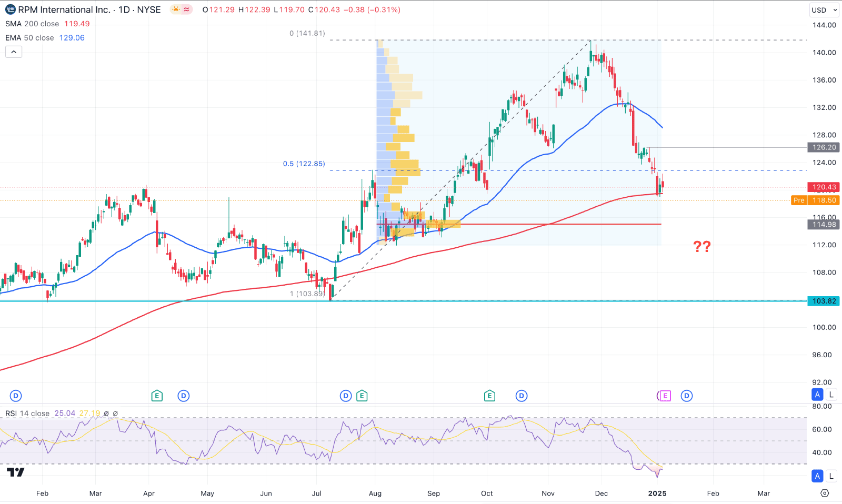Open the earnings E marker in early October

click(489, 396)
